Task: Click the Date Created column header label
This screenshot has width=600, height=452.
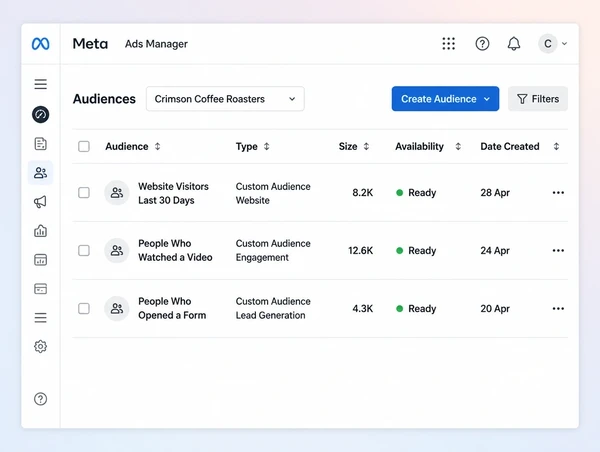Action: 510,146
